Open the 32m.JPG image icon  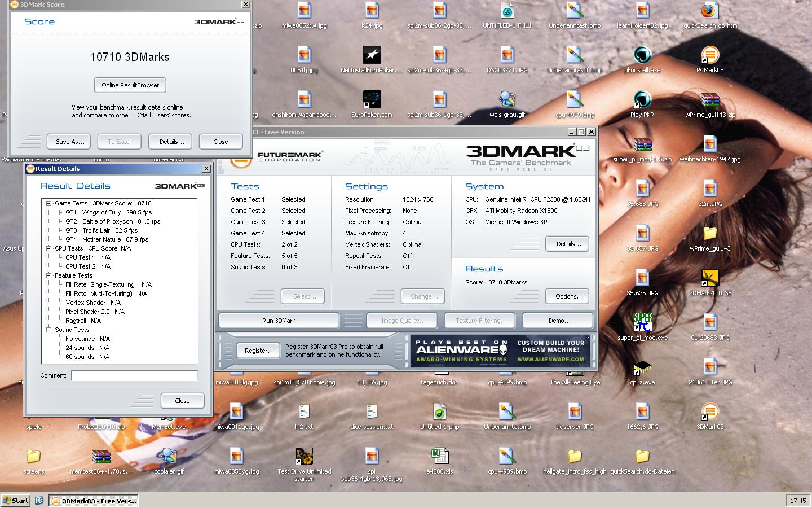pyautogui.click(x=710, y=193)
